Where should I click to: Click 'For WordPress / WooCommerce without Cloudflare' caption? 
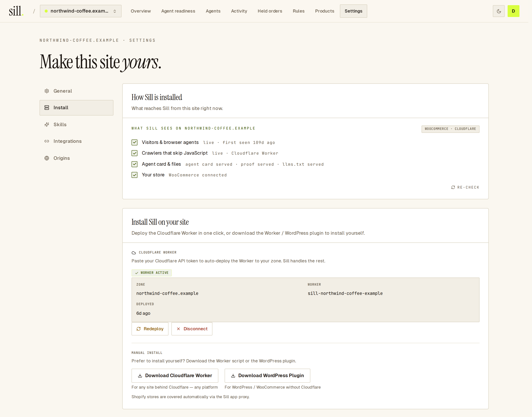click(x=272, y=387)
